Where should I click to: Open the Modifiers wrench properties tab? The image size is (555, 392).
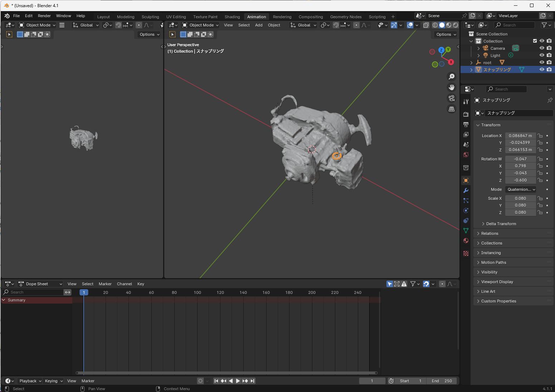point(466,190)
